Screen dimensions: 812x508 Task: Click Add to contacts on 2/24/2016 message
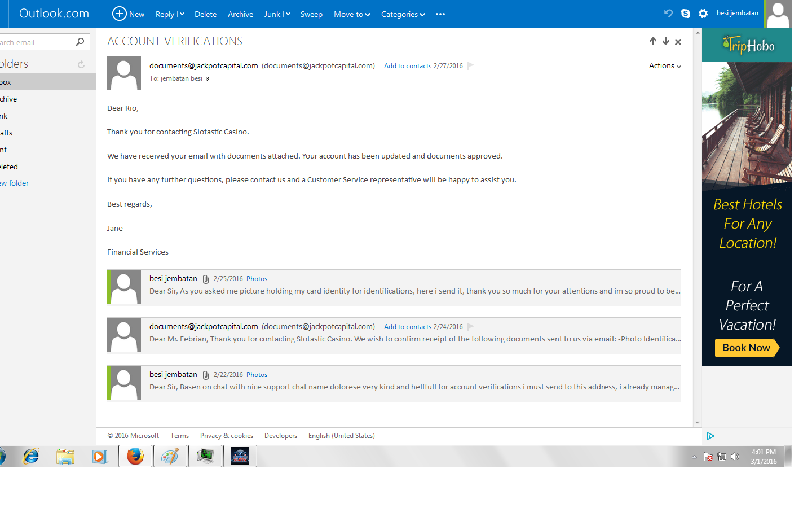(x=408, y=327)
